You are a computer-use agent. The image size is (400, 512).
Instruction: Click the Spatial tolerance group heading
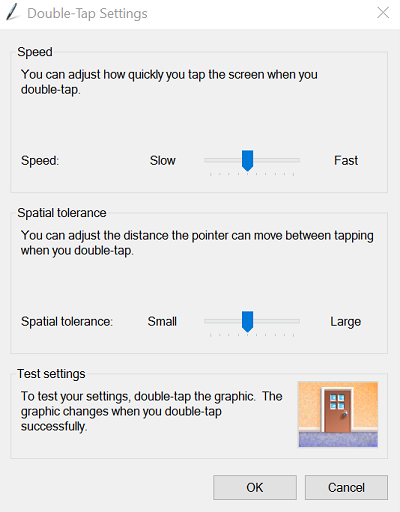[x=62, y=213]
